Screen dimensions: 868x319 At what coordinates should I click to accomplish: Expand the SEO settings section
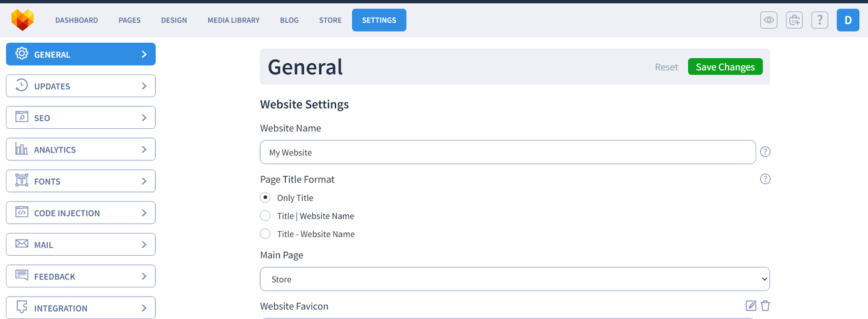81,118
